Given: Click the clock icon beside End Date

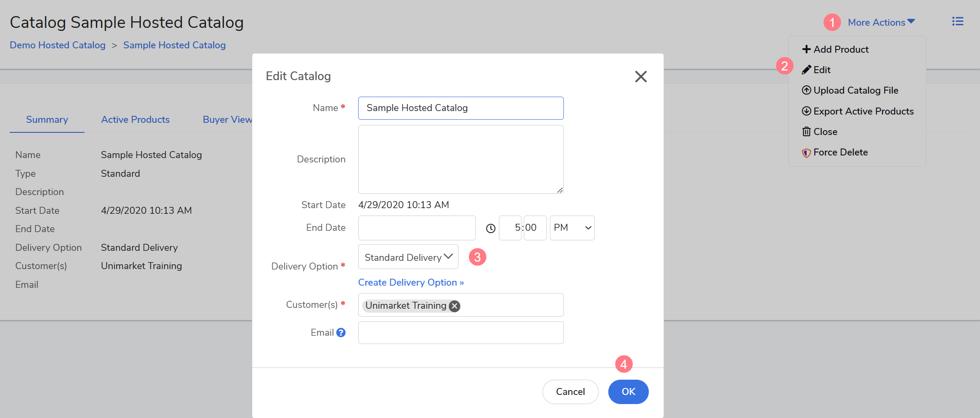Looking at the screenshot, I should coord(491,228).
